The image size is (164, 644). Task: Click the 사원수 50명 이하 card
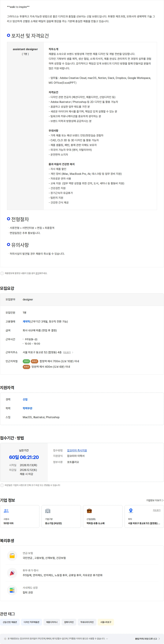pos(20,516)
